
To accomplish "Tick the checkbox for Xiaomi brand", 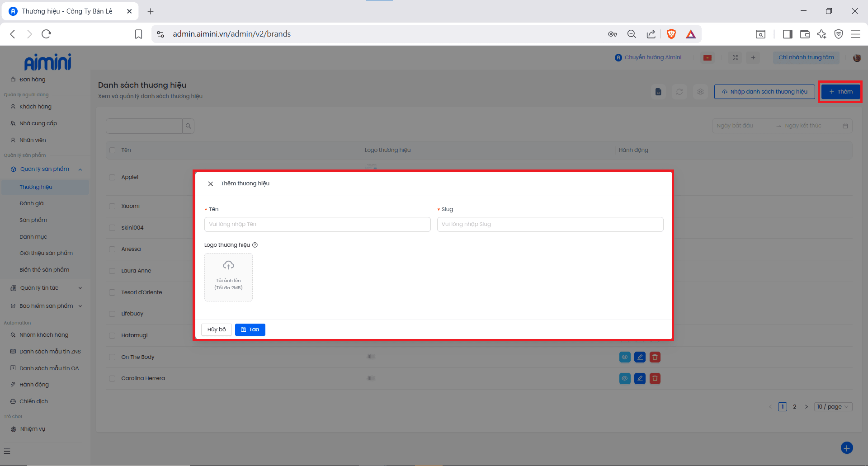I will tap(112, 206).
